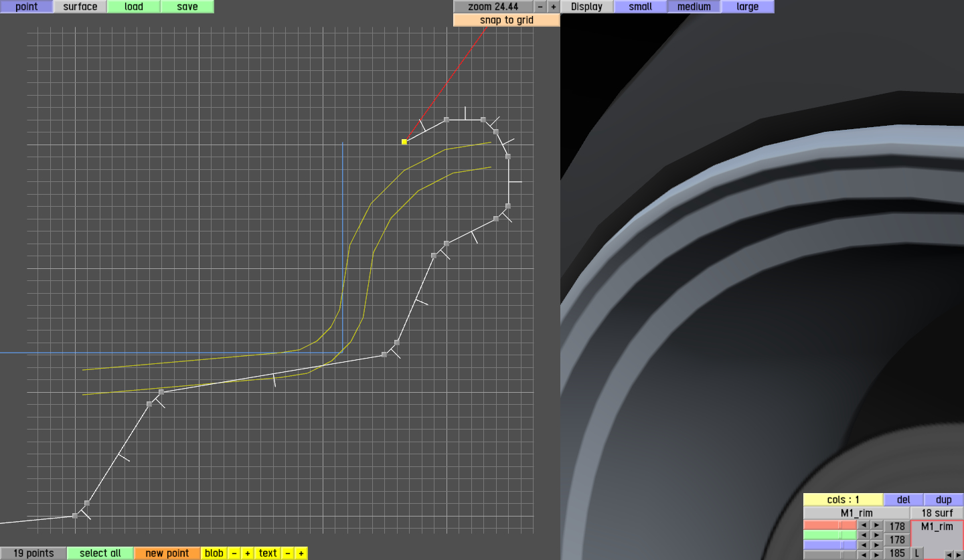Delete the colour with del

(x=904, y=500)
